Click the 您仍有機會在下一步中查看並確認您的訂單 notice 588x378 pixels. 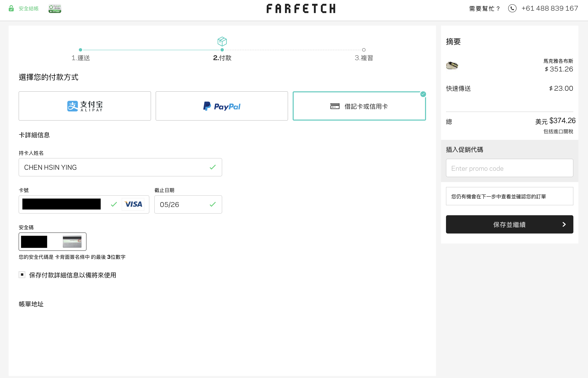[509, 196]
